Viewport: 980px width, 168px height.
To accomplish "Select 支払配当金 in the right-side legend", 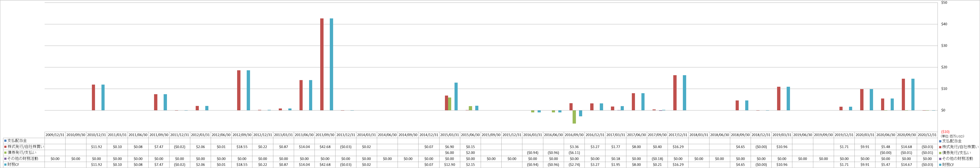I will tap(952, 141).
